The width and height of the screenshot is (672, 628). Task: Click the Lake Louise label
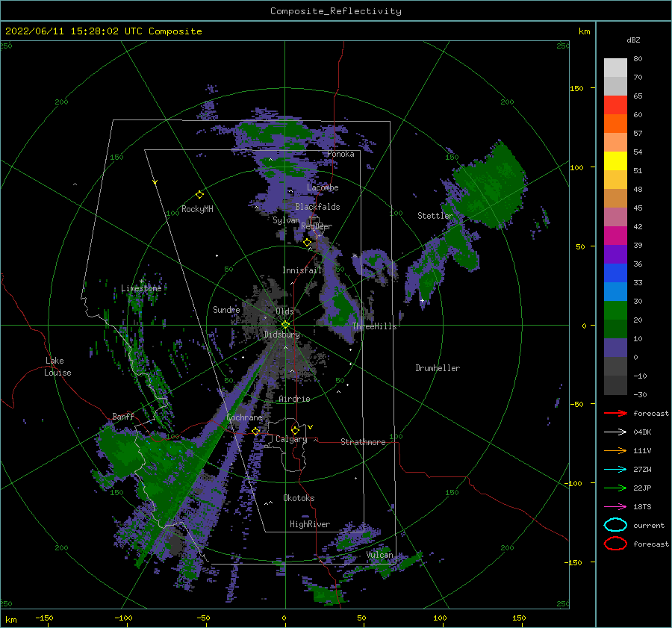tap(57, 367)
